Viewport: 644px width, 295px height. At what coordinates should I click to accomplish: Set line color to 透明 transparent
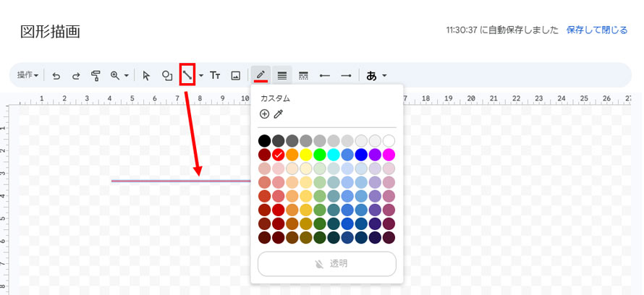pos(327,264)
